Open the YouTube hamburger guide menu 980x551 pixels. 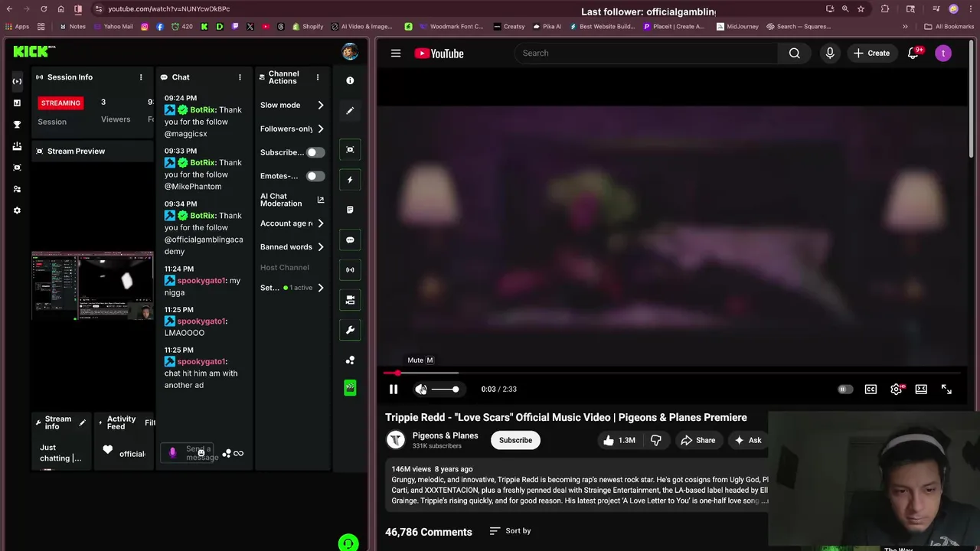click(396, 54)
